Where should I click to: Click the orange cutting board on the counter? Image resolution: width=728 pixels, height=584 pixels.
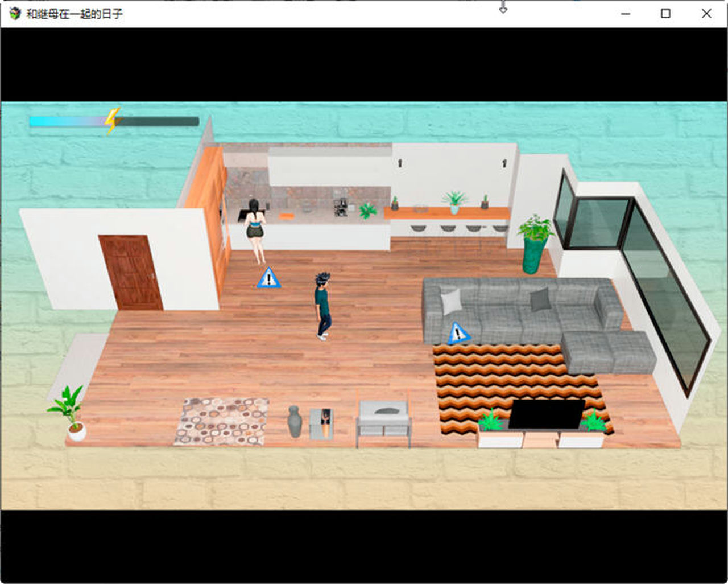[x=286, y=216]
